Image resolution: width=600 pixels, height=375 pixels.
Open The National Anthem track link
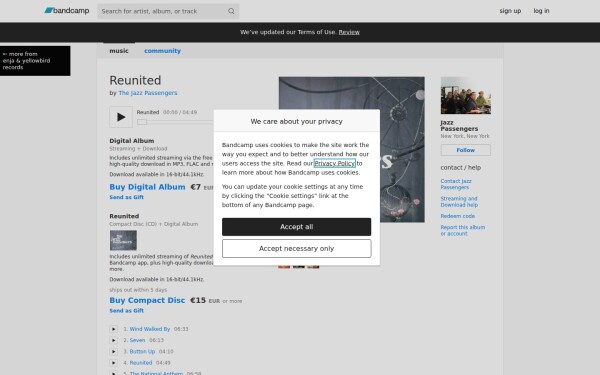click(x=156, y=373)
